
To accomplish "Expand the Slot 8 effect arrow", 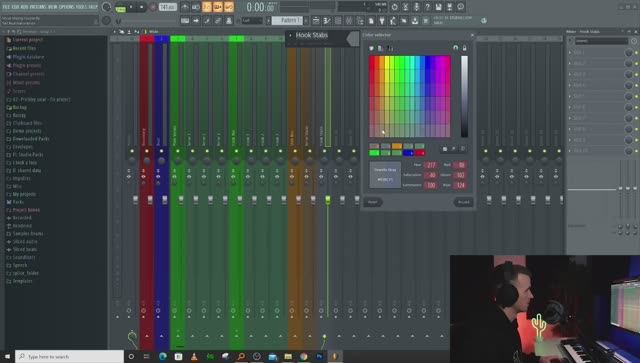I will pyautogui.click(x=570, y=129).
